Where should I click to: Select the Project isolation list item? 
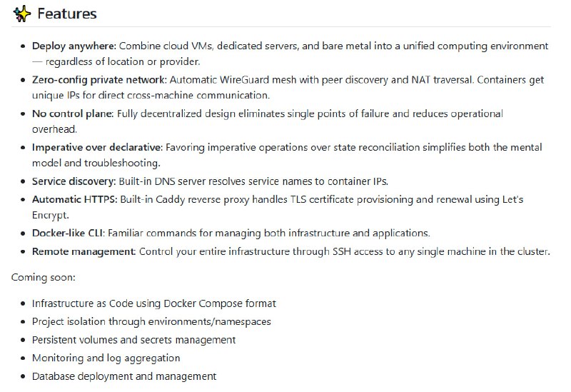(x=151, y=322)
